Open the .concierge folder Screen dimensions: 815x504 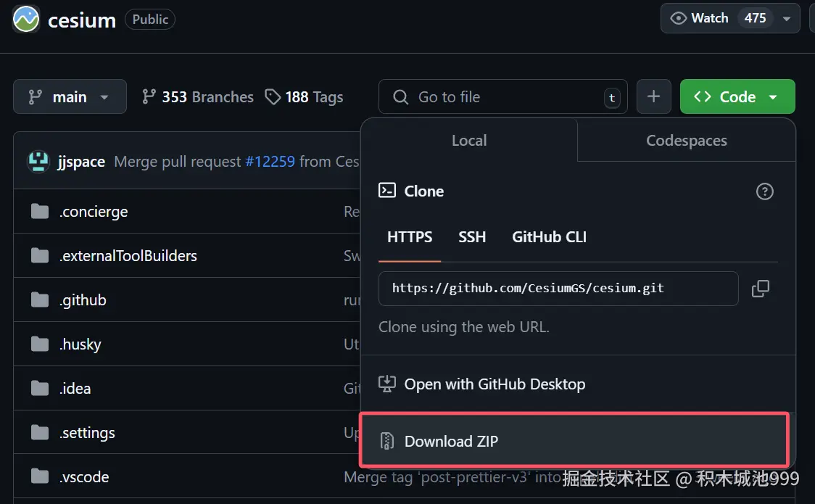[94, 212]
